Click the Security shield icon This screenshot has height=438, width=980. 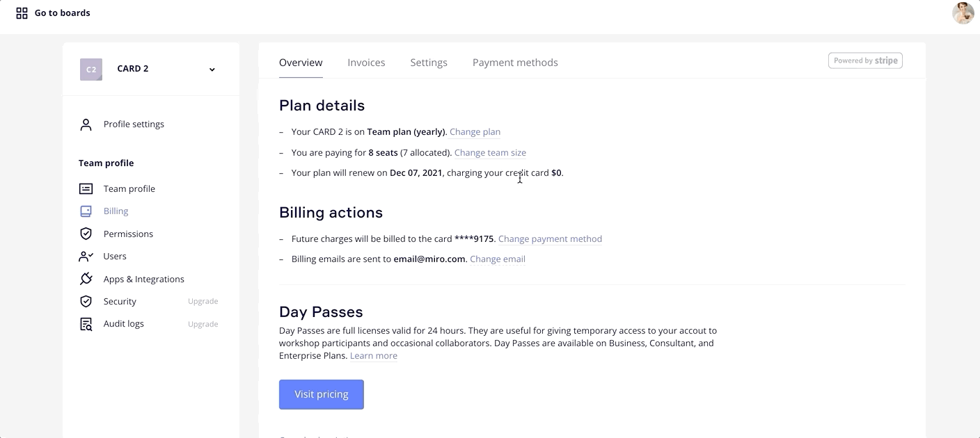tap(86, 302)
